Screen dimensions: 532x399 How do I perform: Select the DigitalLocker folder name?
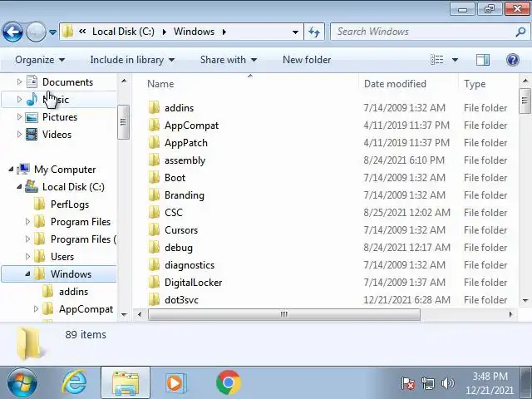coord(193,283)
